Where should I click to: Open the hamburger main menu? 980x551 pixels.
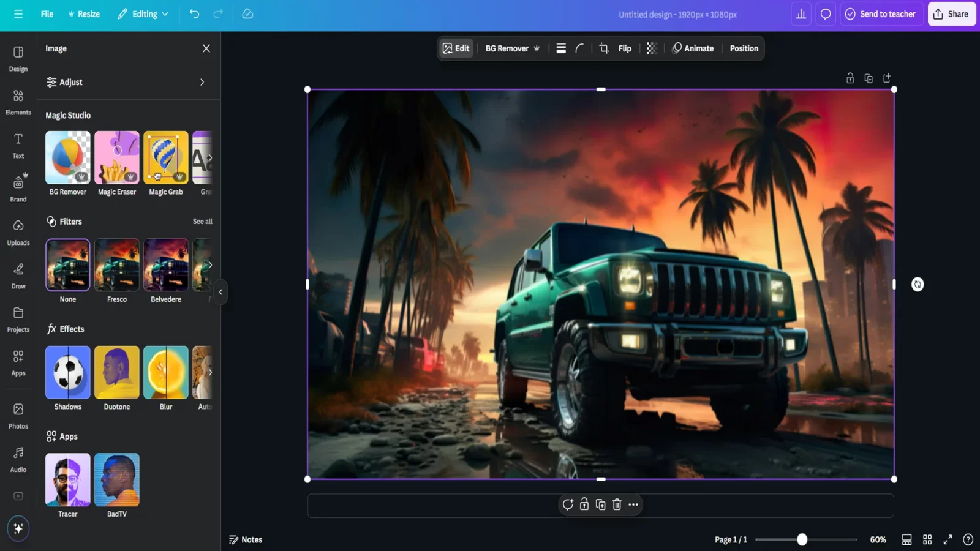(18, 14)
